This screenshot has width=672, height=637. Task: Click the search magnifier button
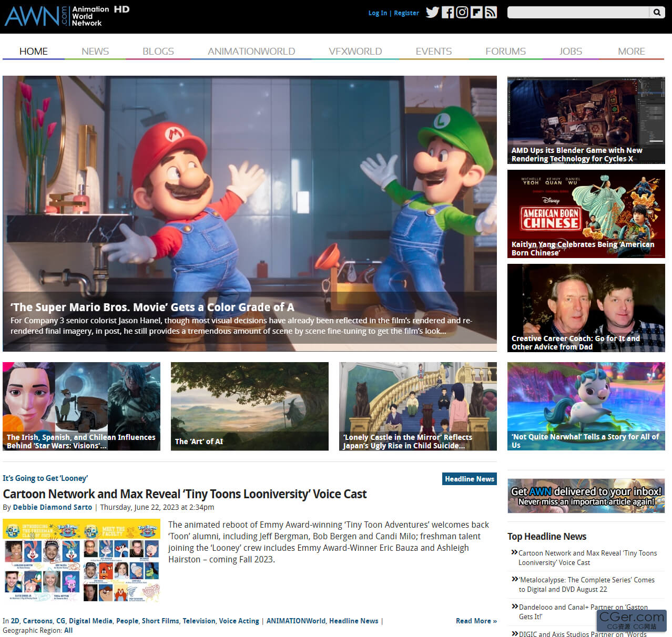pos(657,12)
